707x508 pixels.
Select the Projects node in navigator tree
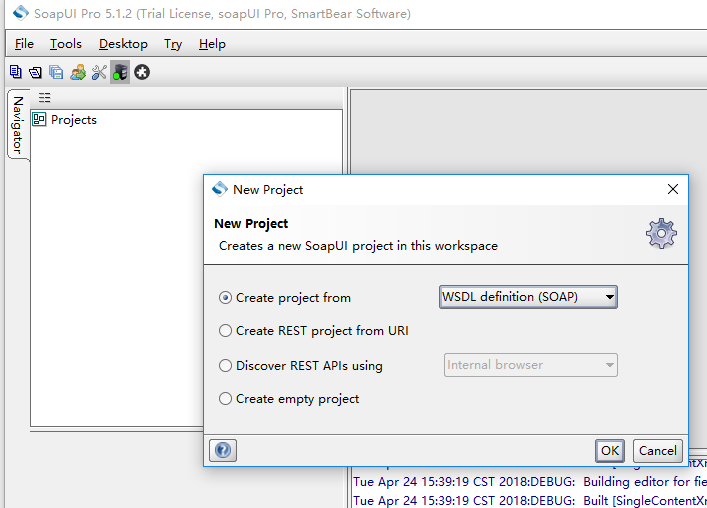(x=73, y=120)
